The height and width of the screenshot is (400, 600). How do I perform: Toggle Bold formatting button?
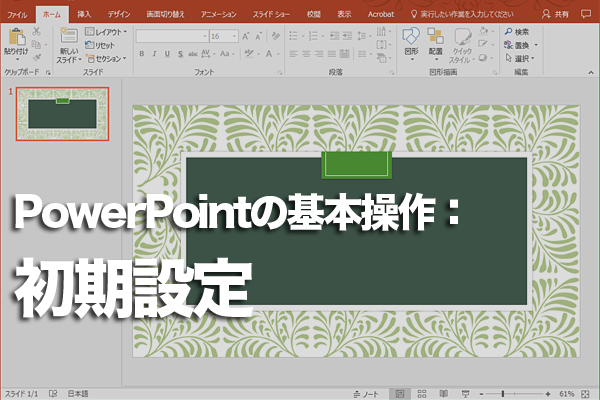(x=142, y=54)
